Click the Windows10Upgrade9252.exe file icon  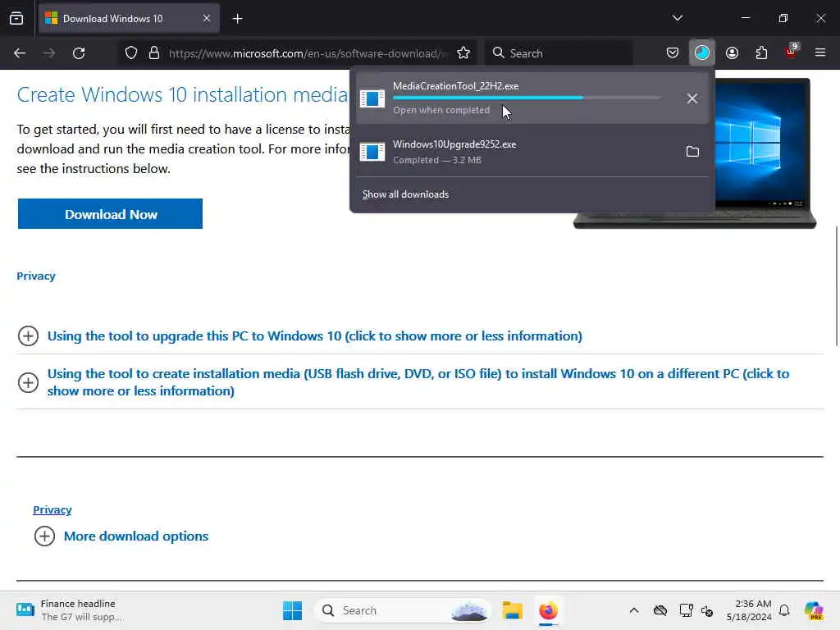pos(372,152)
